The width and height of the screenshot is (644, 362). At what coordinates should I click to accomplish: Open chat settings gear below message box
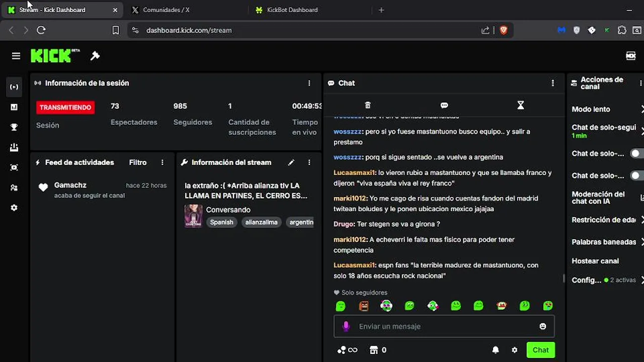[x=514, y=350]
